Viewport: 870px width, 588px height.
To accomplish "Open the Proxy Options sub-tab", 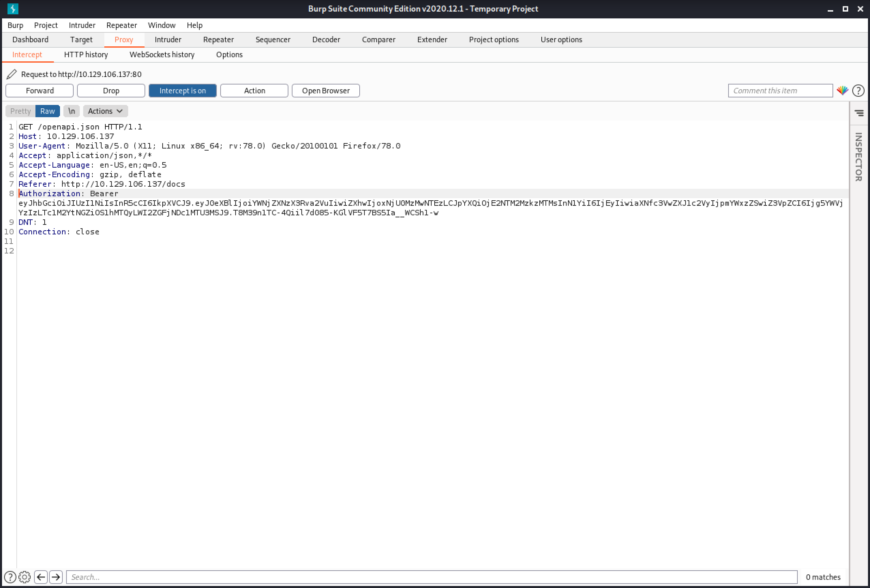I will [x=229, y=55].
